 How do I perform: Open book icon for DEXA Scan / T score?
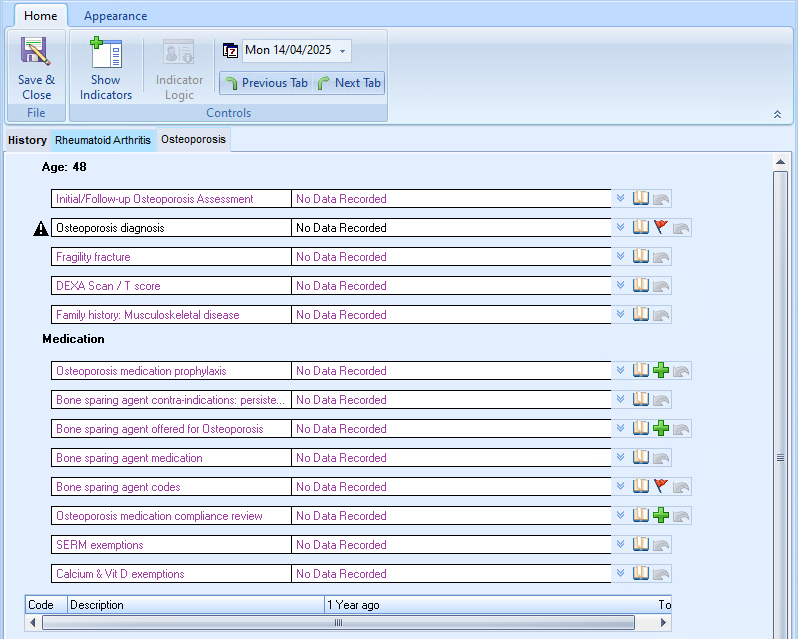(641, 285)
